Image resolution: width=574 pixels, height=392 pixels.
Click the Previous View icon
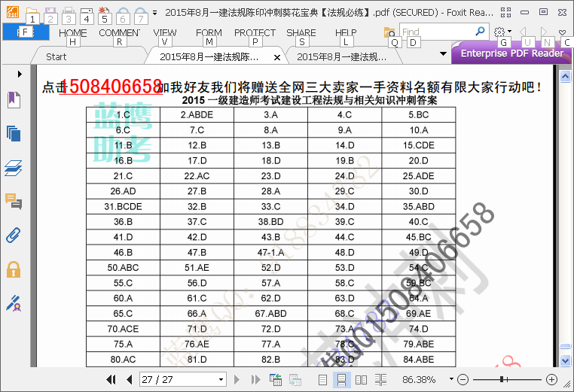[275, 379]
